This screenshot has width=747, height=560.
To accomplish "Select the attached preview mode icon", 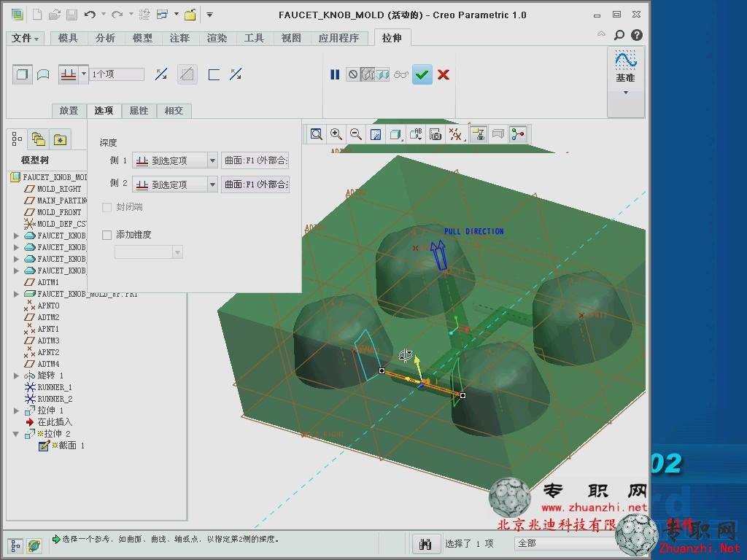I will click(382, 74).
